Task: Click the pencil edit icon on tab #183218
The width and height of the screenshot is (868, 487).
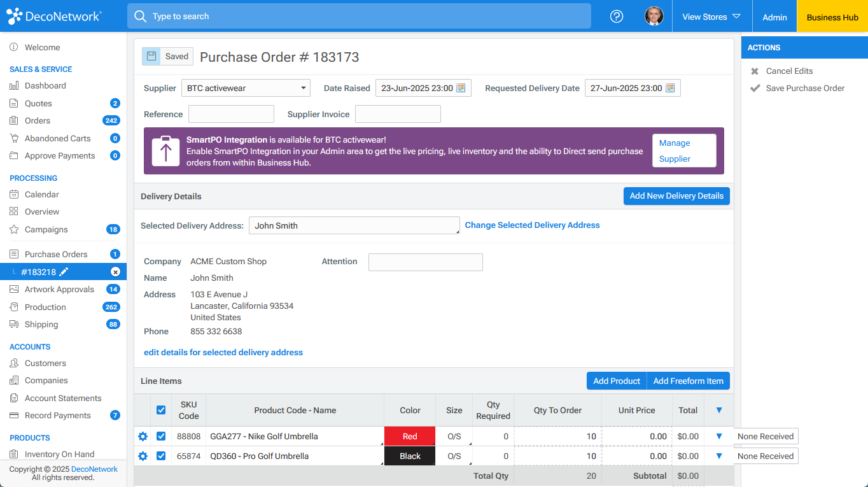Action: coord(64,271)
